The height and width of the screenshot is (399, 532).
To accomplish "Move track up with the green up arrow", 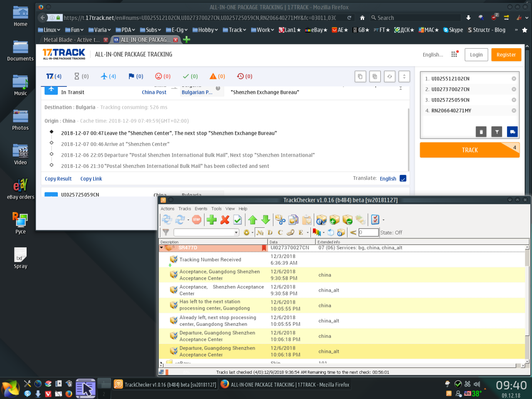I will (253, 219).
